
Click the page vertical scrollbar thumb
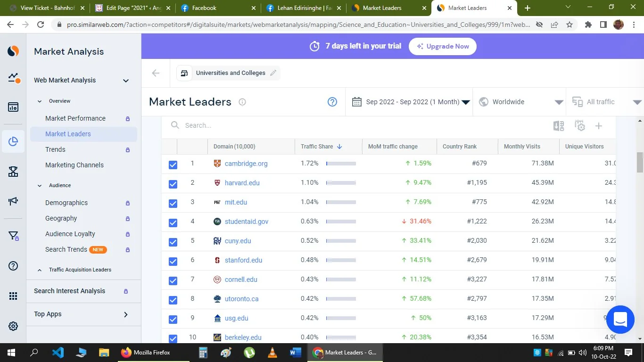[x=640, y=162]
